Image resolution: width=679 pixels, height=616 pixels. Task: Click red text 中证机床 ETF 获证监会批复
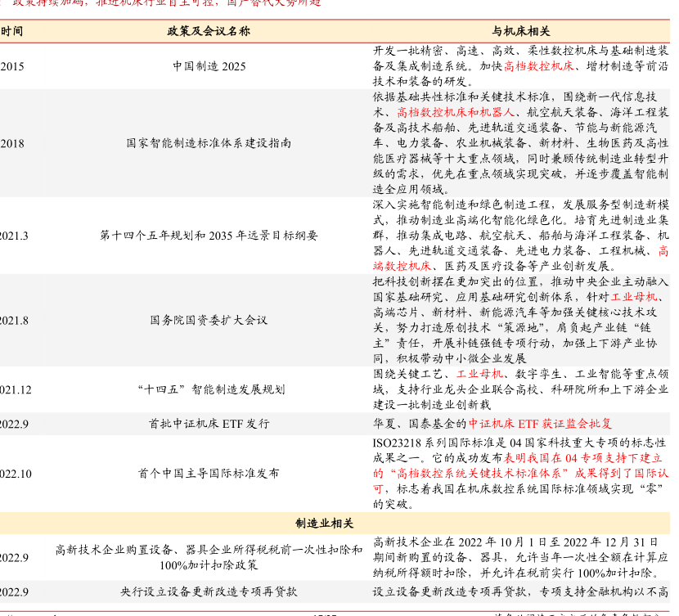[540, 424]
